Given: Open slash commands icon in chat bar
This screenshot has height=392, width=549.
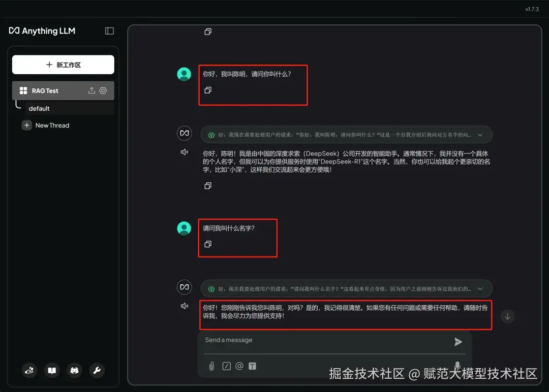Looking at the screenshot, I should (226, 366).
